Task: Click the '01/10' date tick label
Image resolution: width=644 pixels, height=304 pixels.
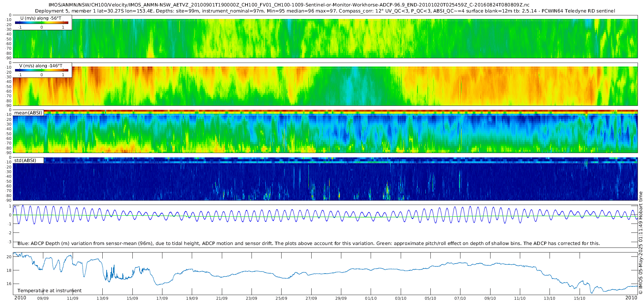Action: coord(371,298)
